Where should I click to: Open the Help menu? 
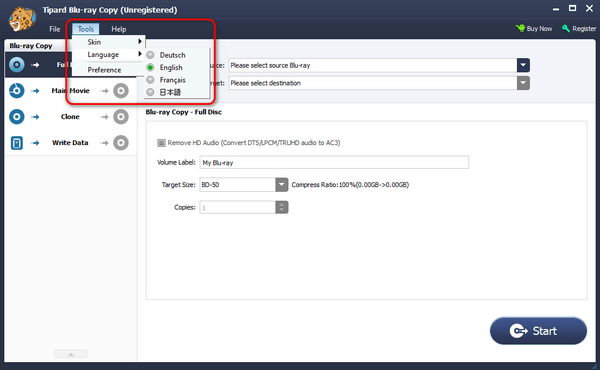point(119,29)
